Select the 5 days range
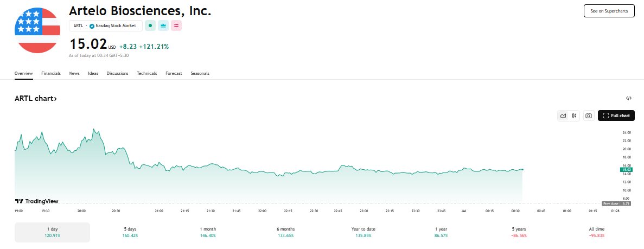The width and height of the screenshot is (644, 249). point(130,232)
